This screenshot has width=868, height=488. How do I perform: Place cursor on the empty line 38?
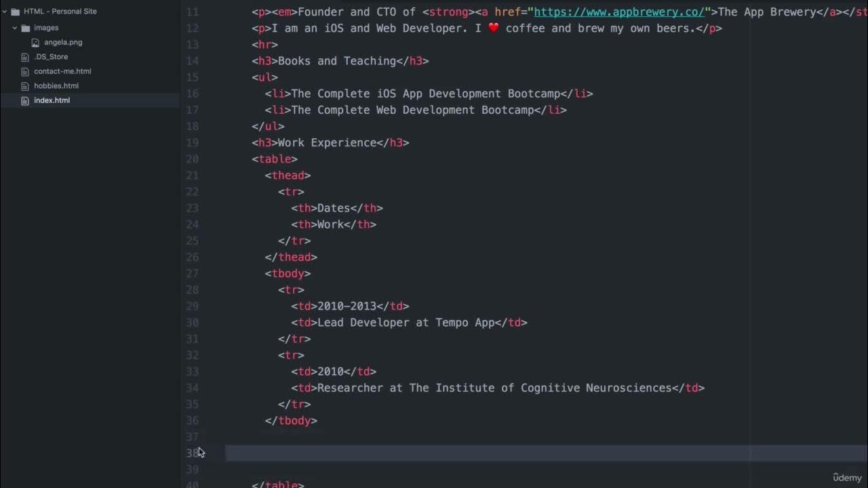tap(475, 453)
